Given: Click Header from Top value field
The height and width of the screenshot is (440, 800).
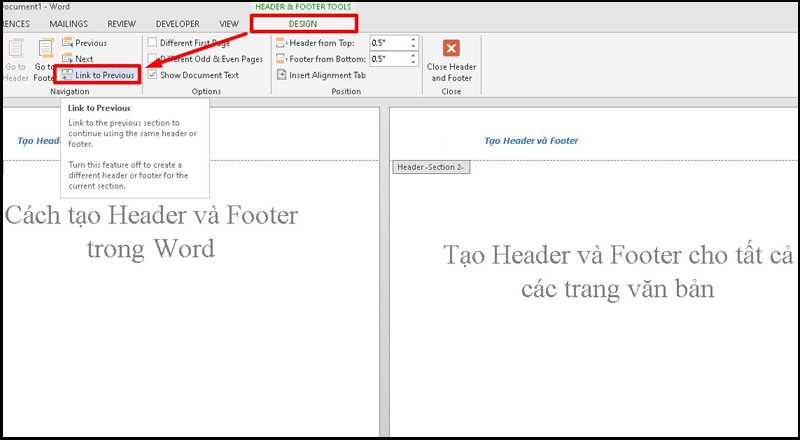Looking at the screenshot, I should pos(388,43).
